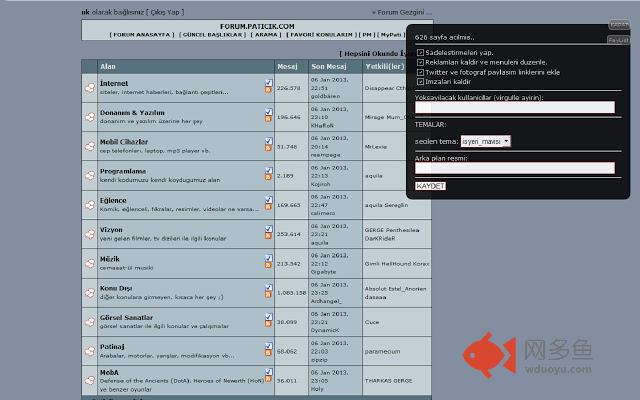Open the 'Forum Gezgini' link

pyautogui.click(x=401, y=12)
